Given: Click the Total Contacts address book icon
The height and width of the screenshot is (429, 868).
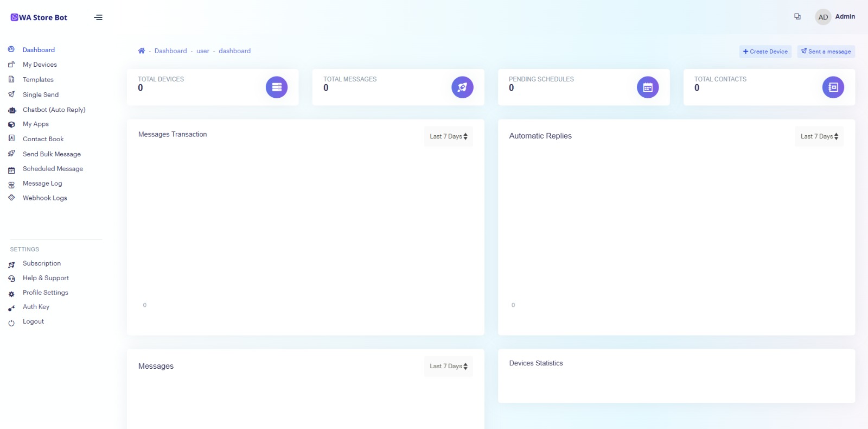Looking at the screenshot, I should click(x=833, y=87).
